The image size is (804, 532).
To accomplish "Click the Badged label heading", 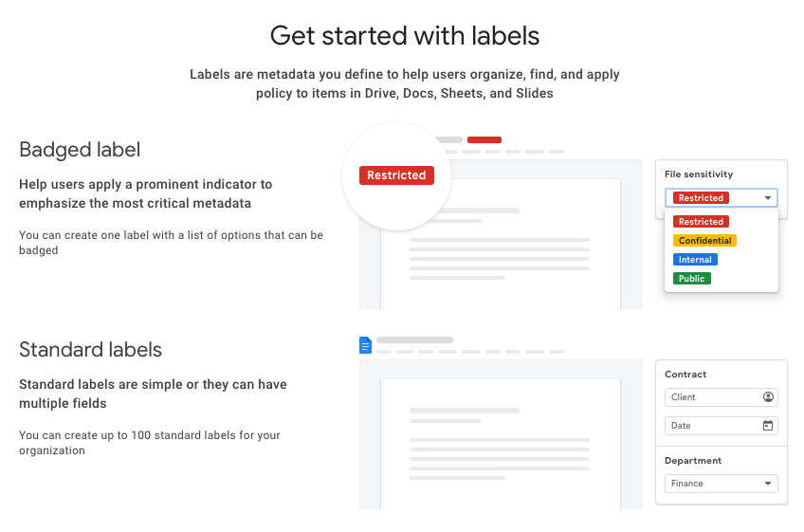I will pos(80,149).
